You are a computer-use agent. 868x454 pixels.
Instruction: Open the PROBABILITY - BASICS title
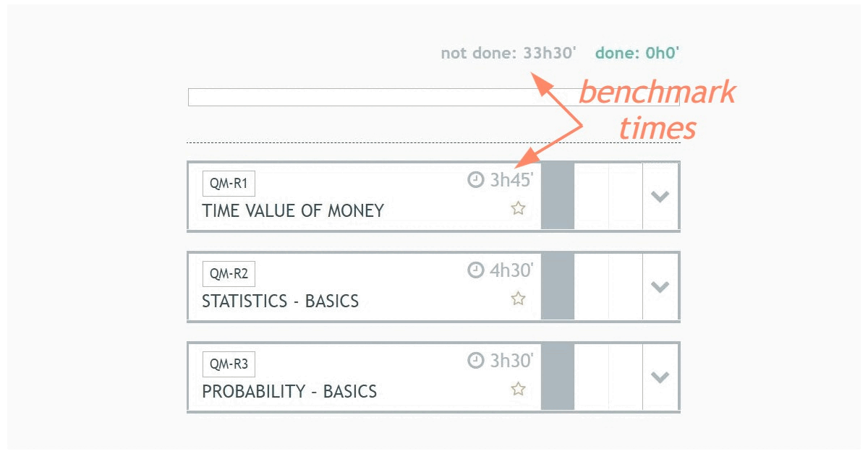289,392
